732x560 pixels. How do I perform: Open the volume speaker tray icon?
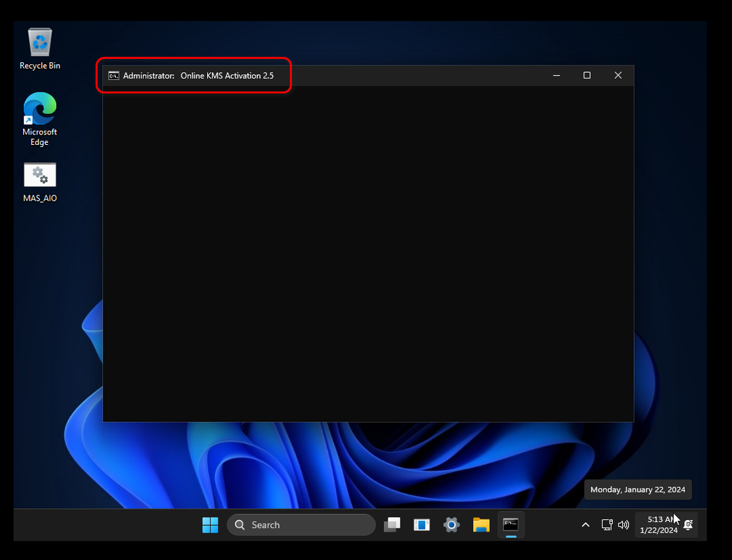tap(624, 525)
